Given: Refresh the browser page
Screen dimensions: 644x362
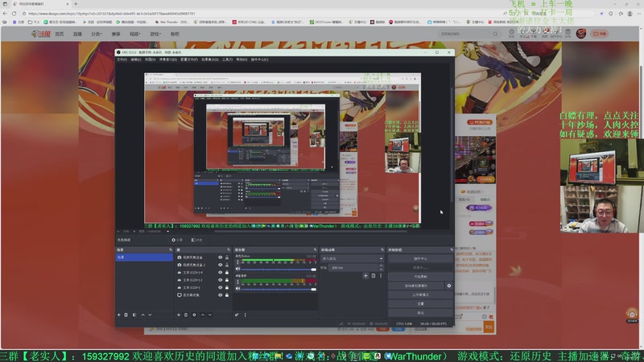Looking at the screenshot, I should pyautogui.click(x=14, y=14).
